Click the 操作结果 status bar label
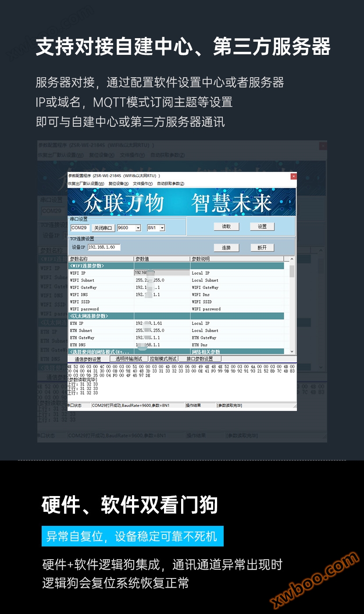364x614 pixels. [193, 406]
